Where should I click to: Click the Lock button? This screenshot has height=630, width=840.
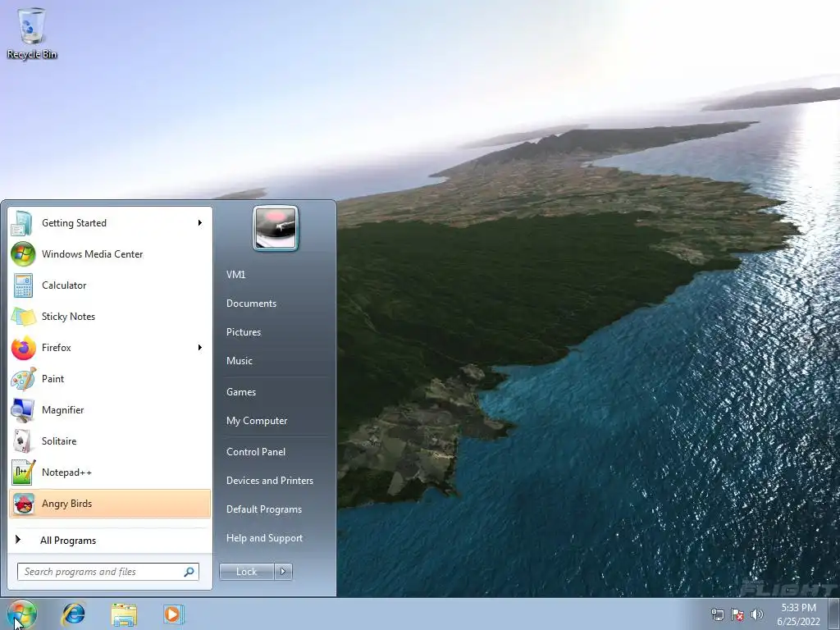click(x=246, y=572)
